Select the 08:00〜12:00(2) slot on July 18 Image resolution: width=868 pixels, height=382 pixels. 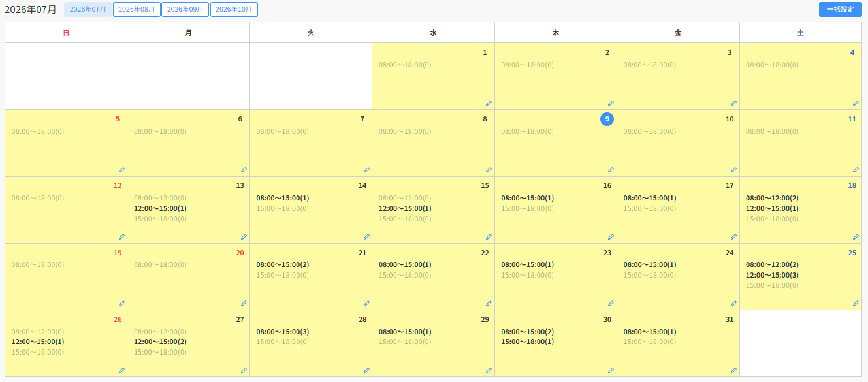coord(772,198)
